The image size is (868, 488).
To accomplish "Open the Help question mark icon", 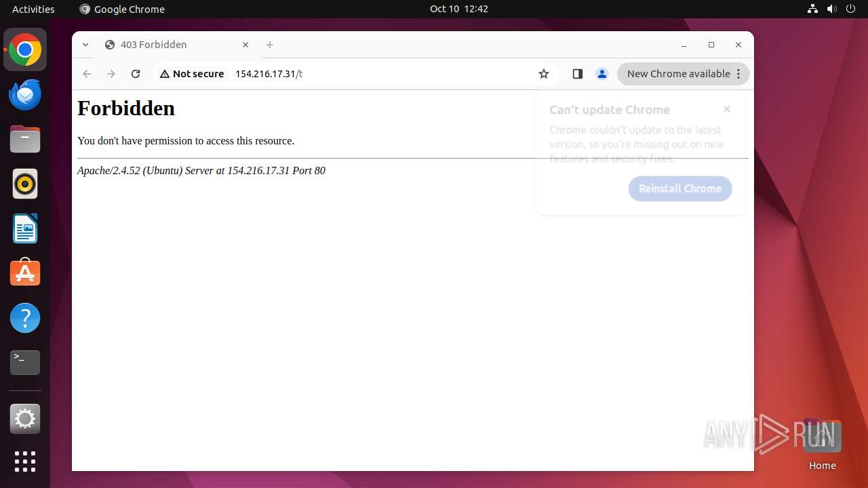I will (25, 318).
